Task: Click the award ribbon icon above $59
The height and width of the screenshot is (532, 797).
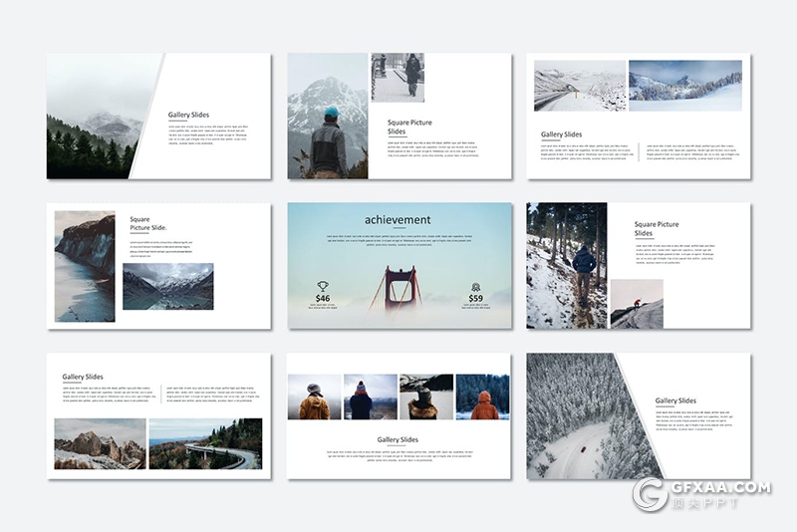Action: (475, 287)
